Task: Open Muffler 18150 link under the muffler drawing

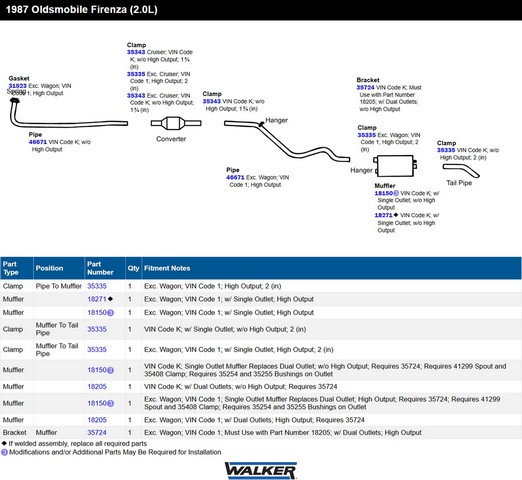Action: tap(384, 193)
